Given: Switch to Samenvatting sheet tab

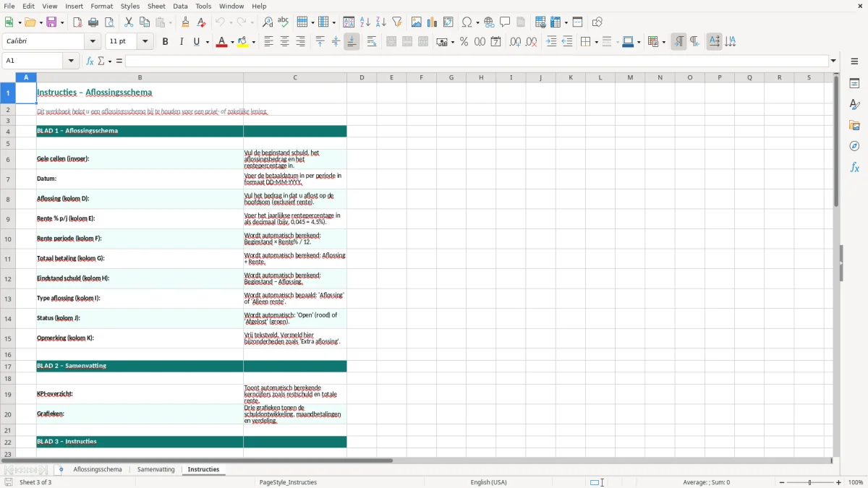Looking at the screenshot, I should [x=156, y=469].
